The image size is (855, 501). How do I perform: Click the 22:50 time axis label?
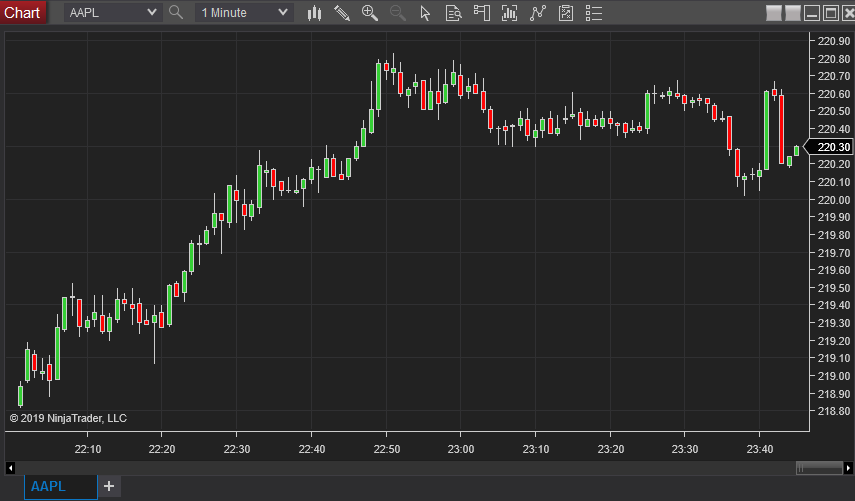(x=387, y=449)
